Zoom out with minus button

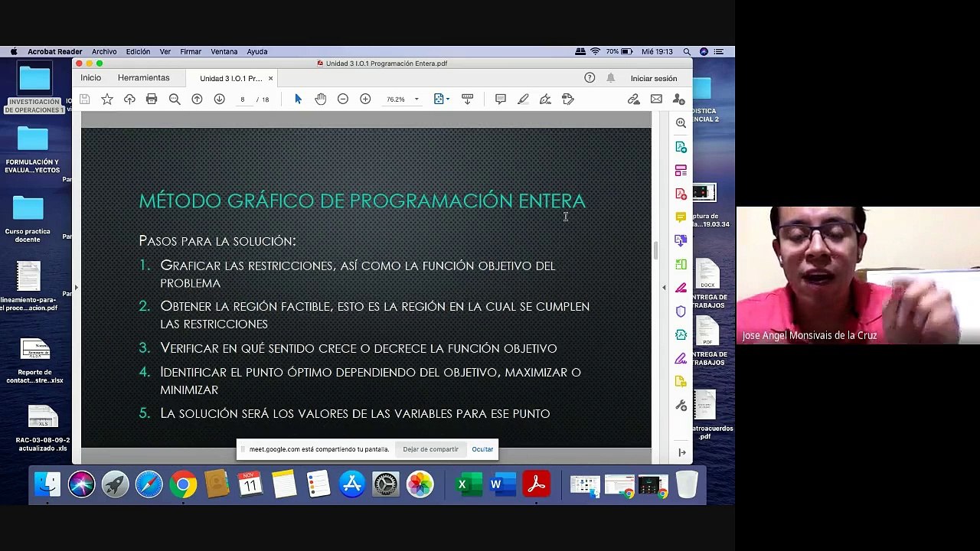coord(343,99)
